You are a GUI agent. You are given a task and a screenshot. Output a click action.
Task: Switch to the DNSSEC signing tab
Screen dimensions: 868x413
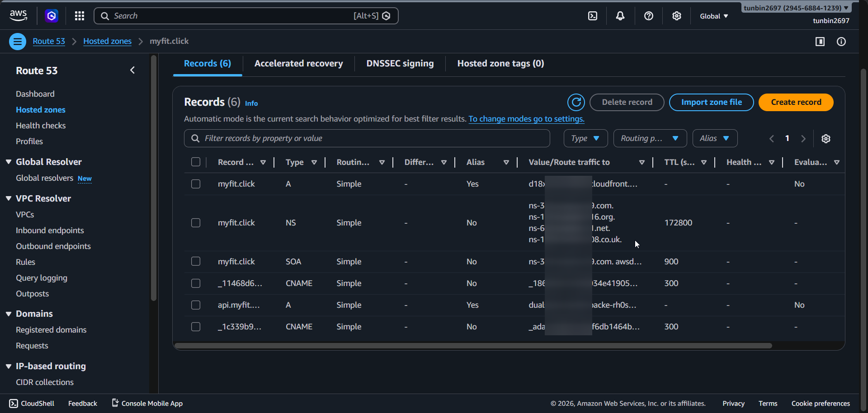coord(400,63)
